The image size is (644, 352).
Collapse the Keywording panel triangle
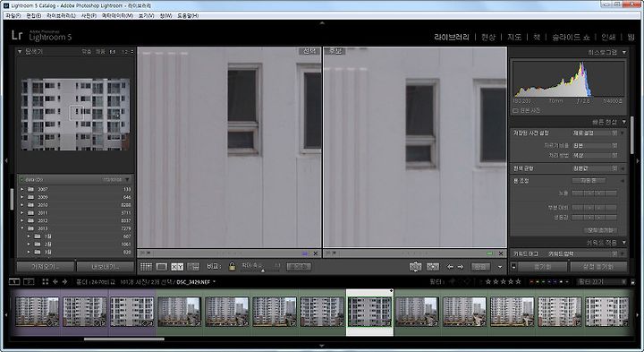624,243
